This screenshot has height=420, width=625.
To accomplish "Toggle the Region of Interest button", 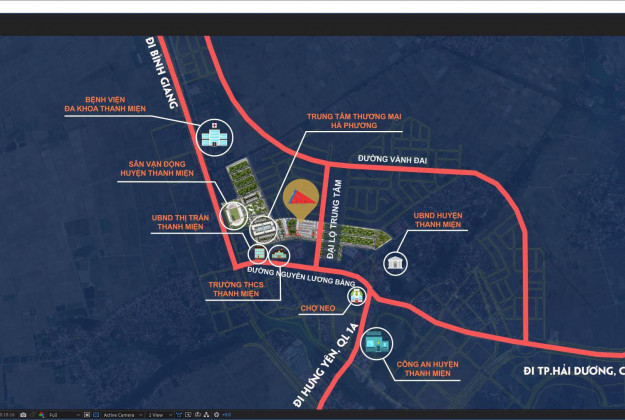I will (x=87, y=414).
